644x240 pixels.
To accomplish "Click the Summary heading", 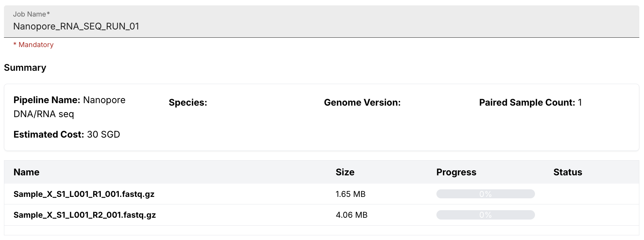I will tap(25, 68).
